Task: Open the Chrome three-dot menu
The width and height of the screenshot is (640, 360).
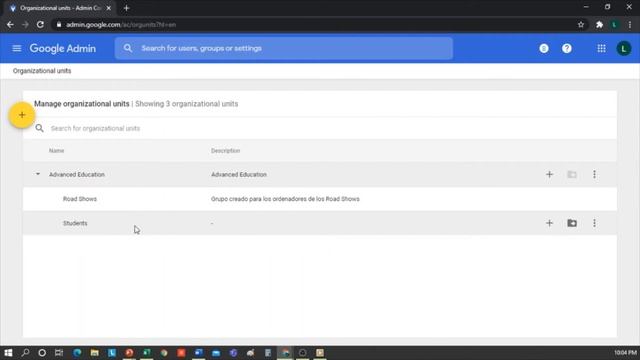Action: point(630,25)
